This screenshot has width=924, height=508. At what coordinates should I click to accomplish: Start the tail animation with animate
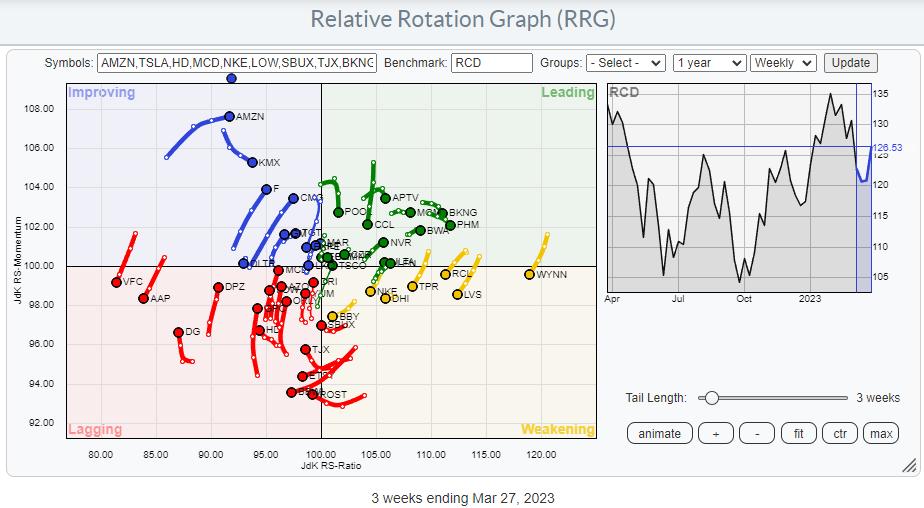660,433
